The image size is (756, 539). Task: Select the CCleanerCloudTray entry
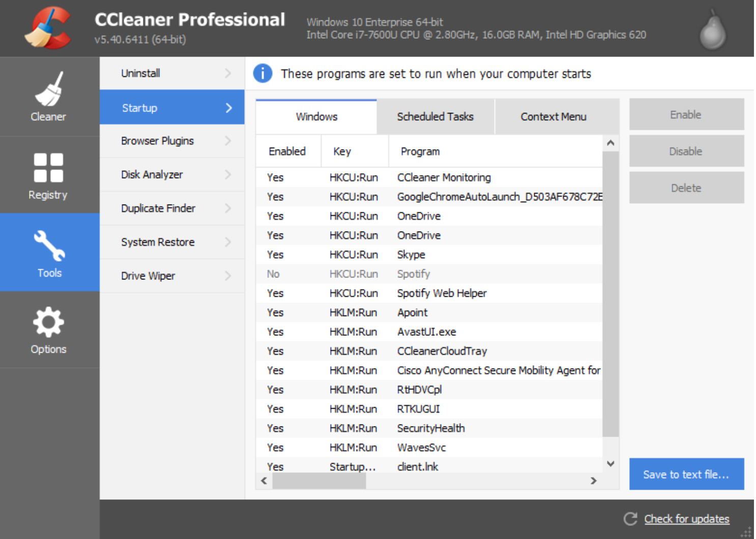point(429,351)
